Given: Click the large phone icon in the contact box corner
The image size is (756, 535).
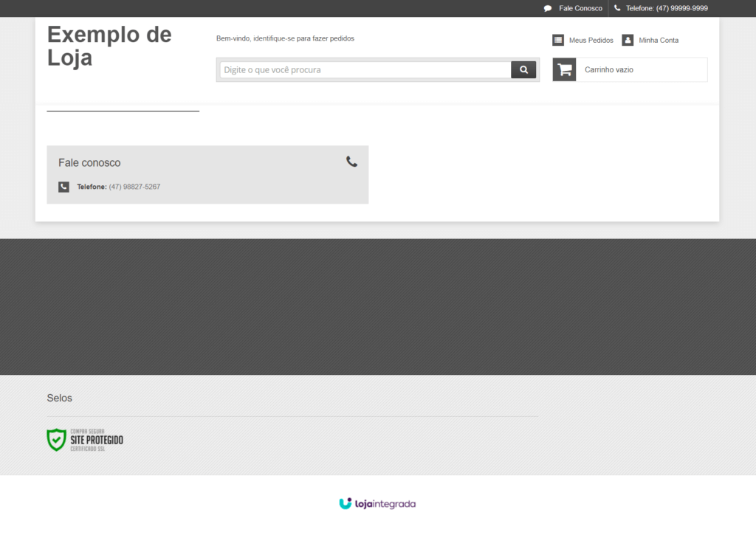Looking at the screenshot, I should (x=351, y=162).
